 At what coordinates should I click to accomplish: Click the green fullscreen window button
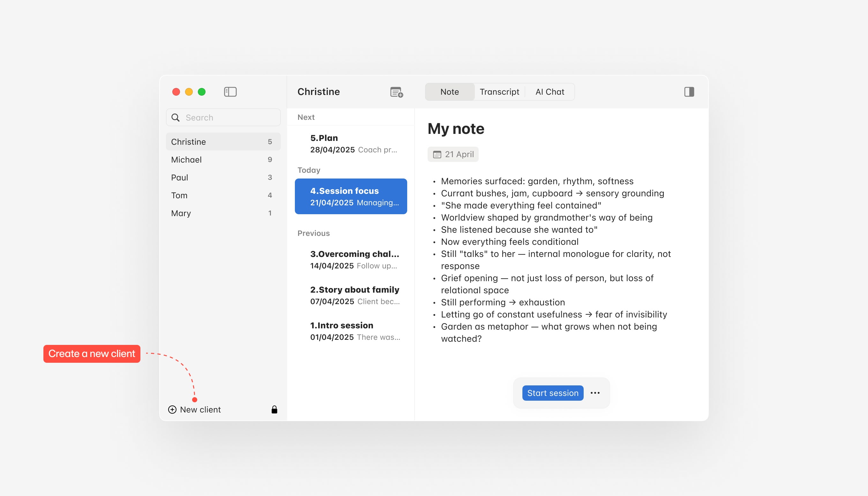pyautogui.click(x=201, y=91)
